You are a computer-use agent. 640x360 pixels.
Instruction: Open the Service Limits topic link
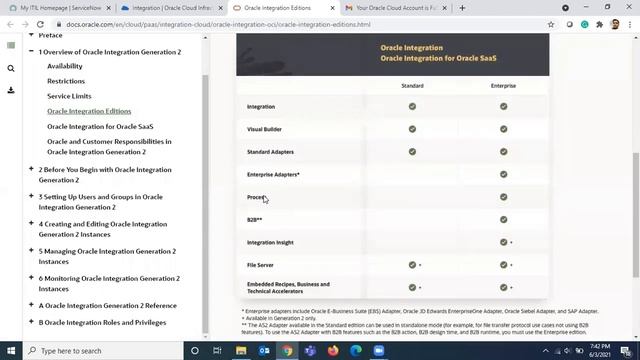(x=69, y=96)
